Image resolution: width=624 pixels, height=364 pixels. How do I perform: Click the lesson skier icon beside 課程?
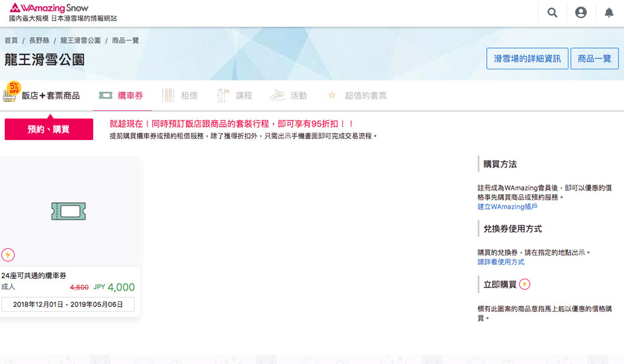[222, 96]
